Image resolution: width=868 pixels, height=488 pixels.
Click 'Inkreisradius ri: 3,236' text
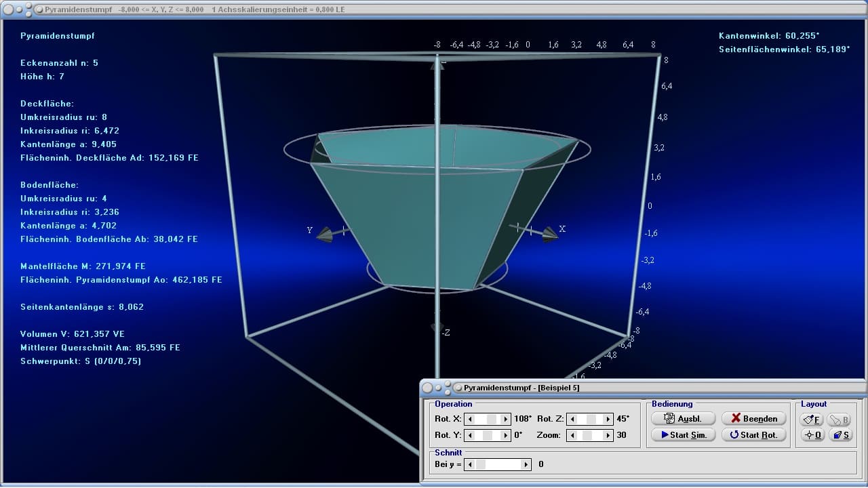(70, 211)
